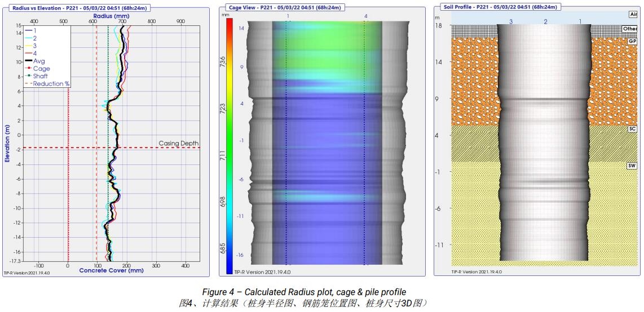Click the SW soil layer tag

pyautogui.click(x=632, y=166)
